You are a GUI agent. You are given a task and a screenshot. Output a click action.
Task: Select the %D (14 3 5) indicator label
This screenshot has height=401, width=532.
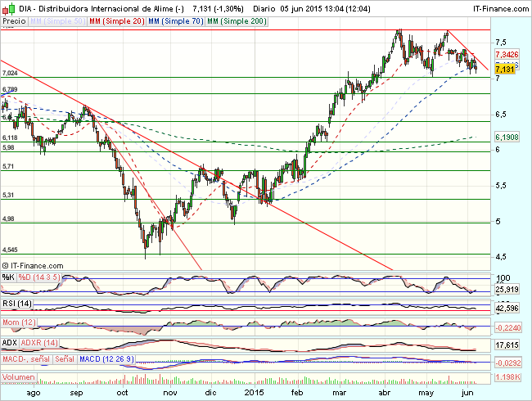pyautogui.click(x=34, y=278)
